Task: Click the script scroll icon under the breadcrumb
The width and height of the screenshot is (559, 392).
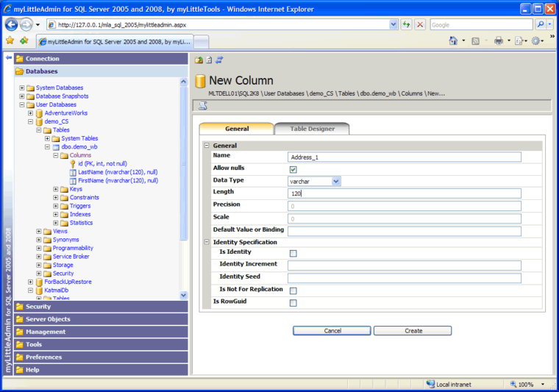Action: coord(203,105)
